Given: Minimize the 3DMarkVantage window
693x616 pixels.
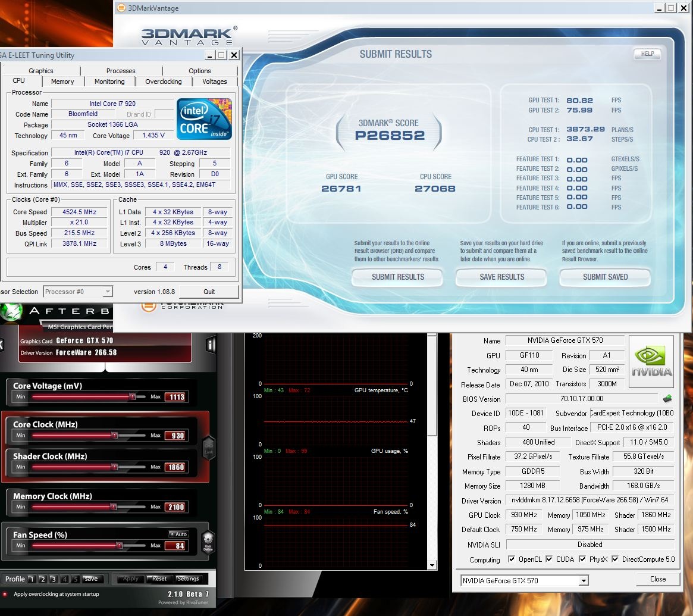Looking at the screenshot, I should pyautogui.click(x=660, y=8).
